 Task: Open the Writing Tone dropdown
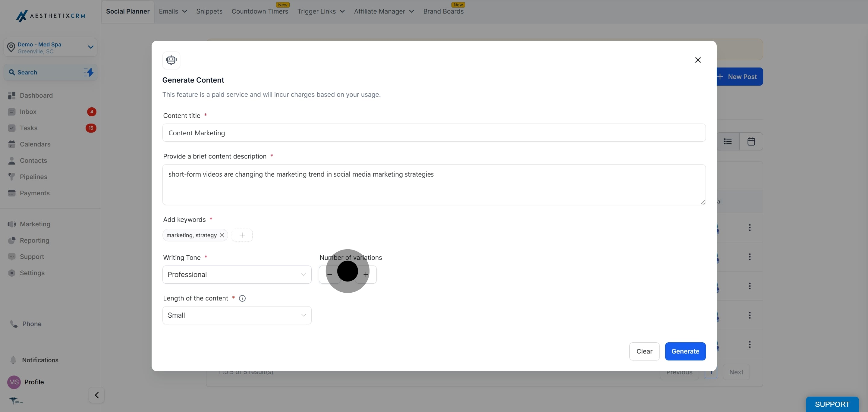[237, 275]
